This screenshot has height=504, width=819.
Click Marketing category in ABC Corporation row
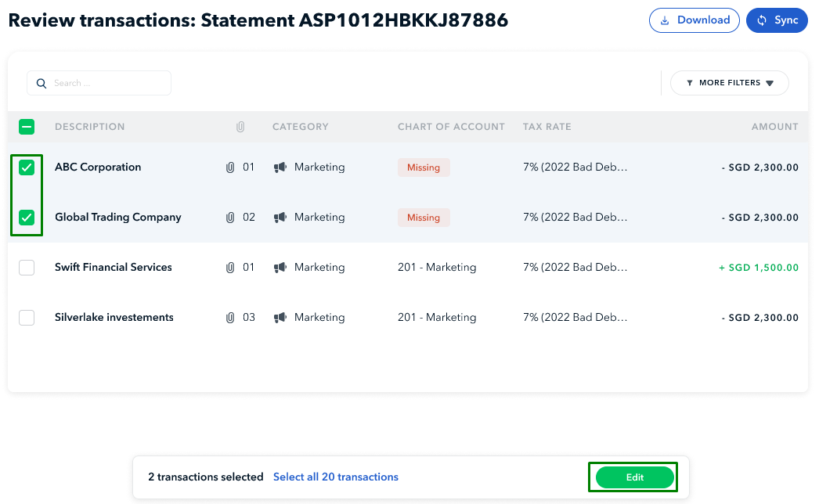319,167
